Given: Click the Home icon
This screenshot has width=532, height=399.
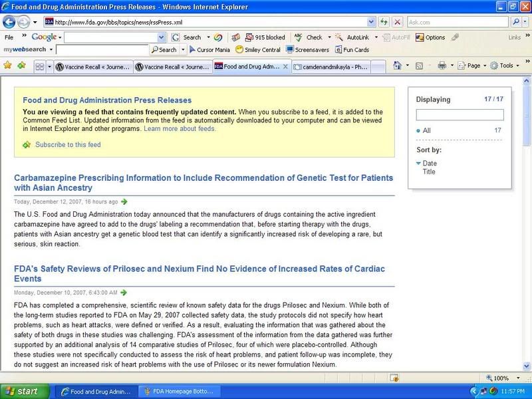Looking at the screenshot, I should coord(397,65).
